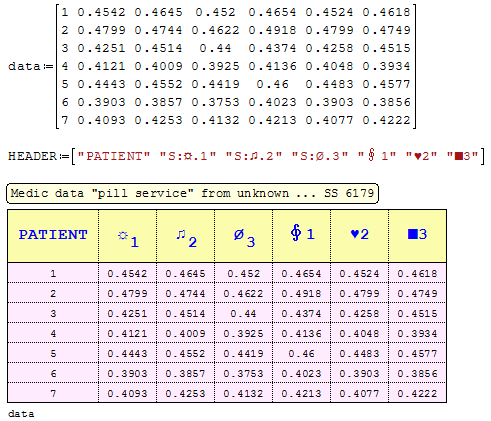
Task: Click the HEADER variable name
Action: click(32, 156)
